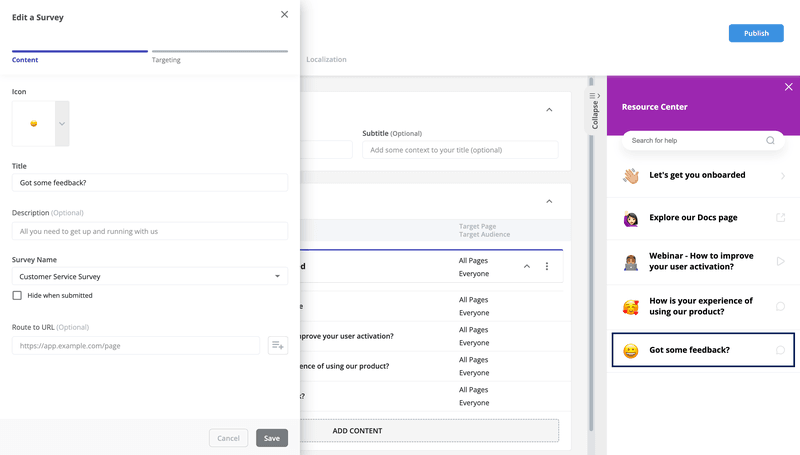Focus the Description optional field
Screen dimensions: 800x455
click(x=149, y=231)
